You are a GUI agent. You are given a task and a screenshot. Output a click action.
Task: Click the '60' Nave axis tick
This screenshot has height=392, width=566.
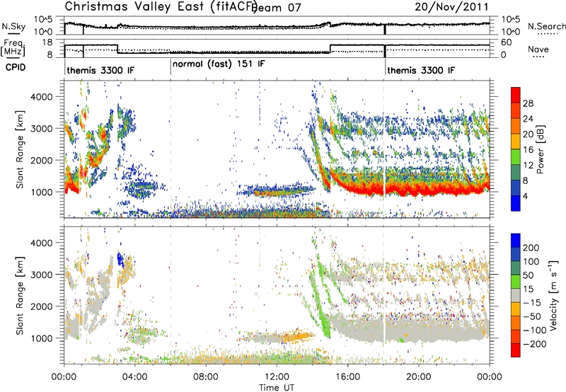(x=506, y=42)
